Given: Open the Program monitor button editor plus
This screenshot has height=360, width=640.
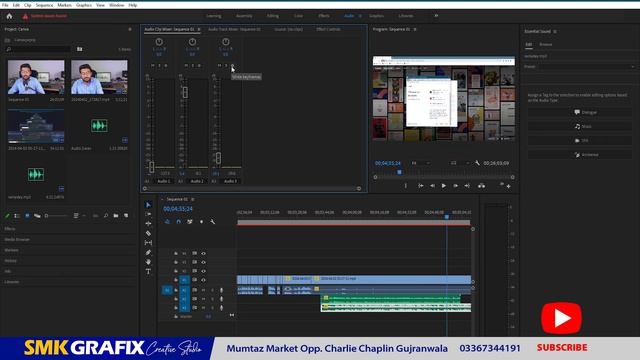Looking at the screenshot, I should [x=509, y=186].
